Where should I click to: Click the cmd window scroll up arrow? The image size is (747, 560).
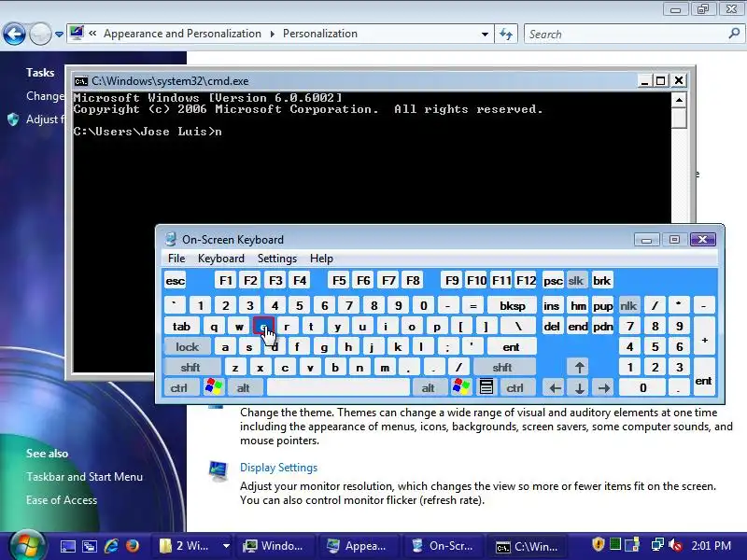click(x=679, y=100)
